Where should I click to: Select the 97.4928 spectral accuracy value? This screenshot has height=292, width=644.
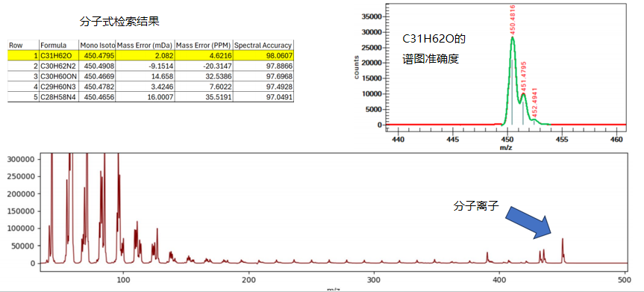point(263,87)
